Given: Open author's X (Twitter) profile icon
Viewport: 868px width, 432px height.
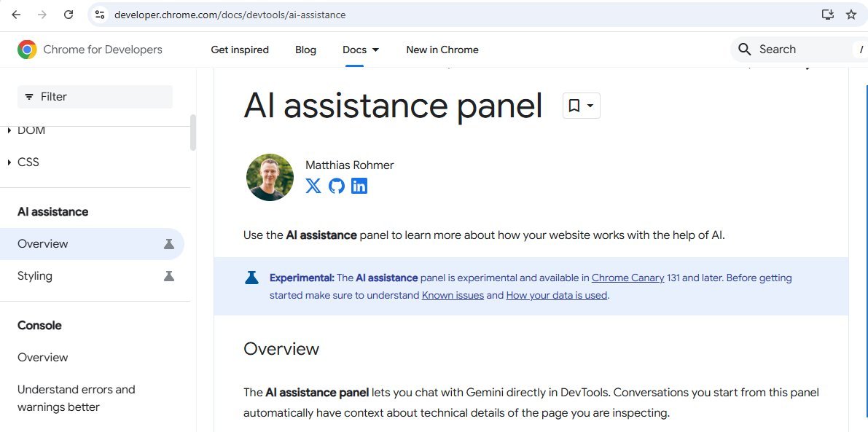Looking at the screenshot, I should [x=313, y=186].
